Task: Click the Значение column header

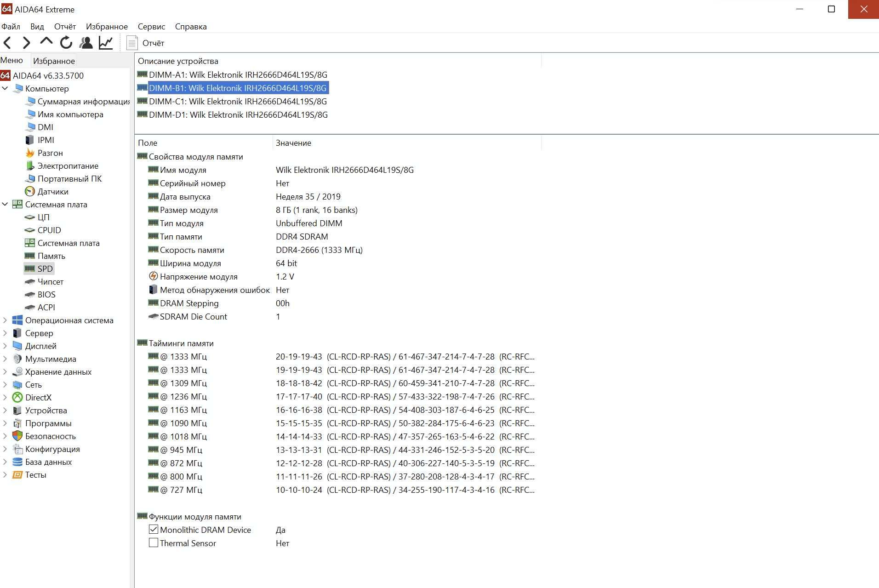Action: pyautogui.click(x=407, y=143)
